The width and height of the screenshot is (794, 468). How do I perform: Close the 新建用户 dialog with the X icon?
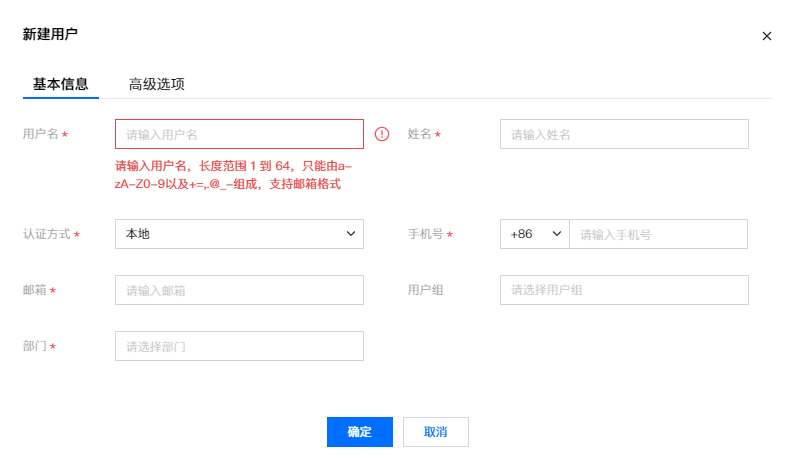pos(767,36)
